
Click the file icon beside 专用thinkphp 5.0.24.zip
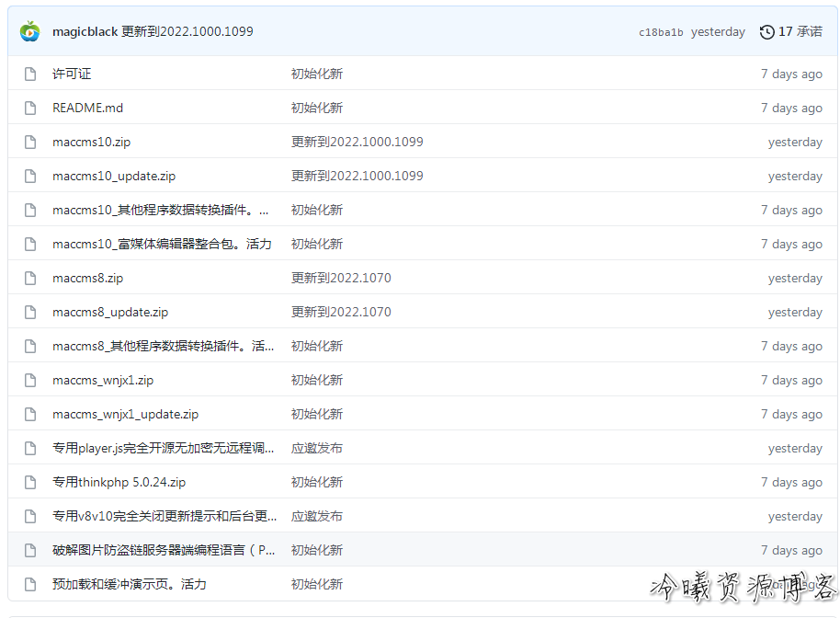click(x=30, y=483)
